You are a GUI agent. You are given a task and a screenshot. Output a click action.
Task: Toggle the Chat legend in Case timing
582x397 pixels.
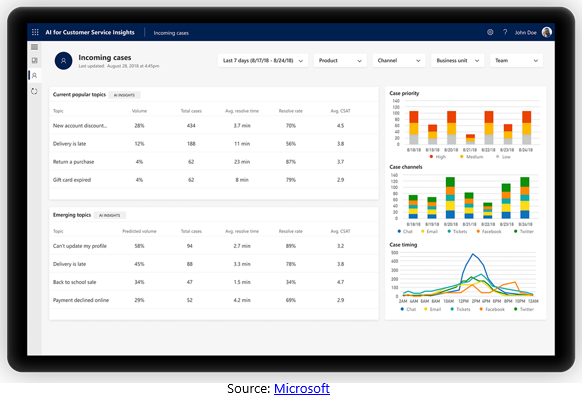click(x=408, y=309)
